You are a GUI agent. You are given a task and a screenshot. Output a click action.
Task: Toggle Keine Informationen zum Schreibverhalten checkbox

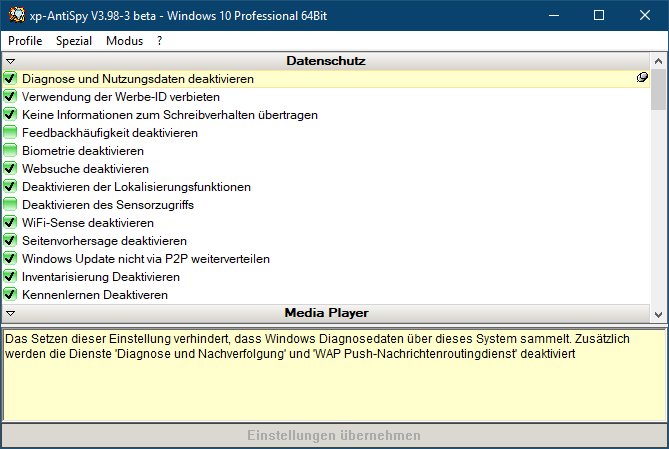tap(10, 114)
